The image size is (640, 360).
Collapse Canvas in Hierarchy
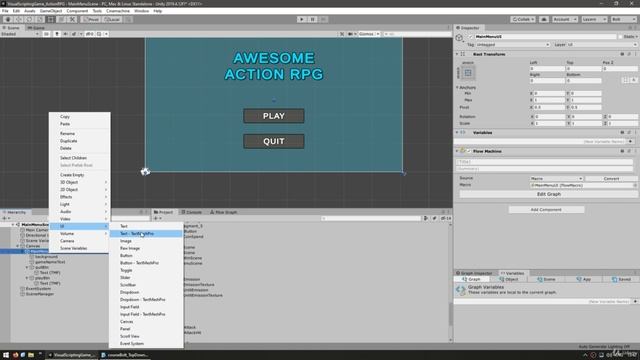[18, 246]
